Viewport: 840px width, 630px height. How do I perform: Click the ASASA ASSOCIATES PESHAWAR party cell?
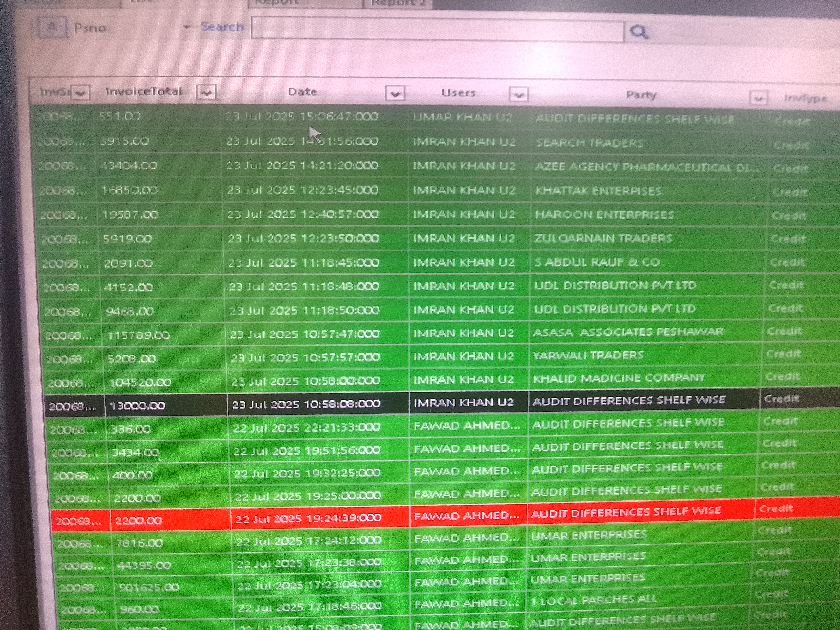628,332
